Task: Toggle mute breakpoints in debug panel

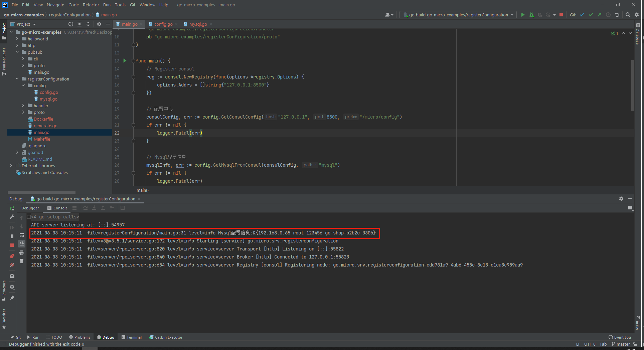Action: (x=12, y=265)
